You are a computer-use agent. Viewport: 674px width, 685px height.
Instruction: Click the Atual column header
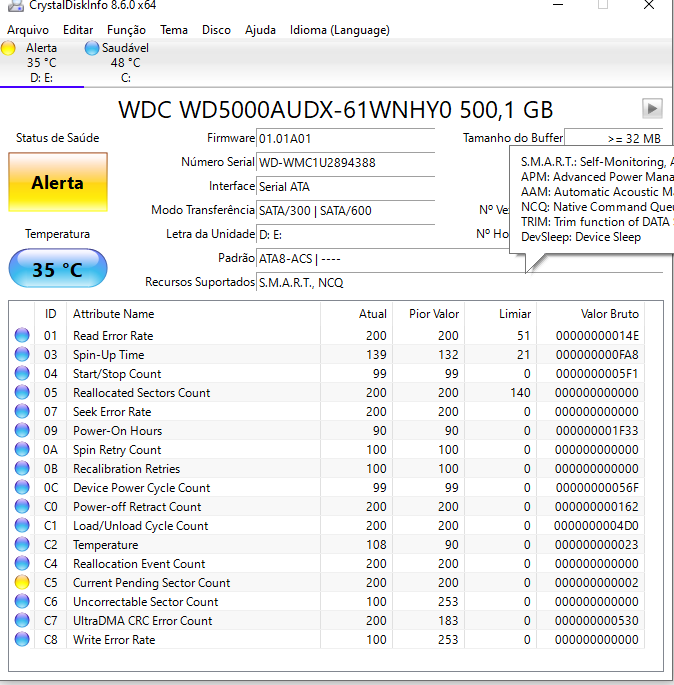[x=356, y=314]
